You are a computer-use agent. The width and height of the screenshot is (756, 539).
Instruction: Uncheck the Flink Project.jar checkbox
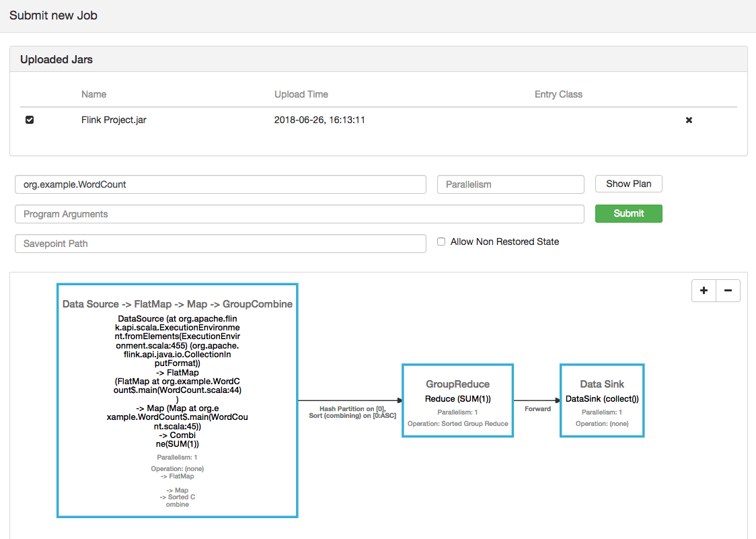click(30, 120)
